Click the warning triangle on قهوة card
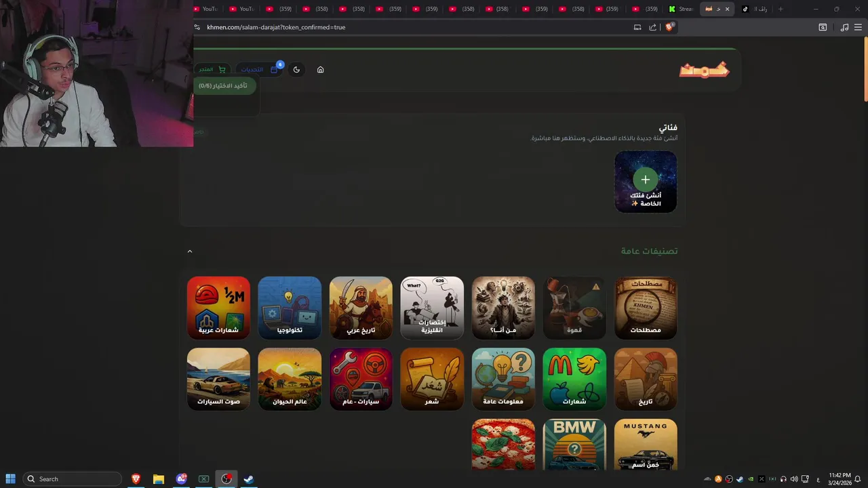The width and height of the screenshot is (868, 488). click(595, 287)
